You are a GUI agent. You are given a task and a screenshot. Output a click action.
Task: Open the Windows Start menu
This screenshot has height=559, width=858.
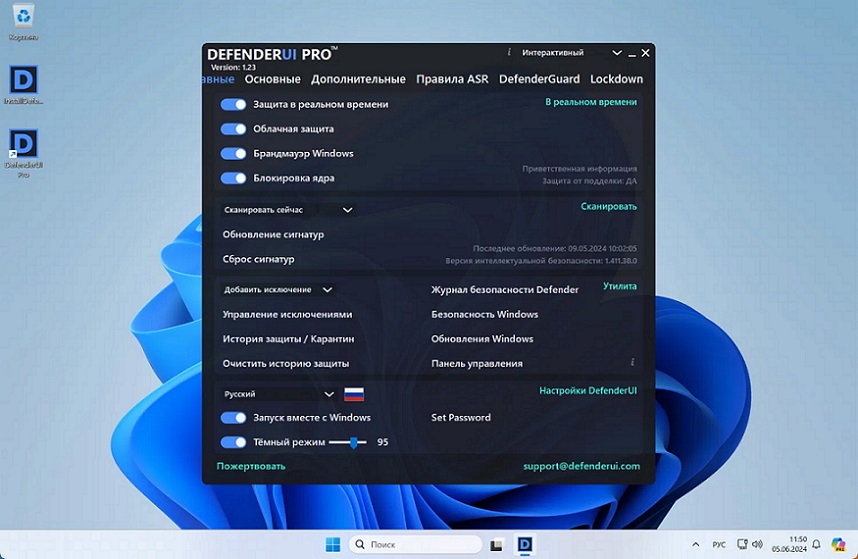333,544
